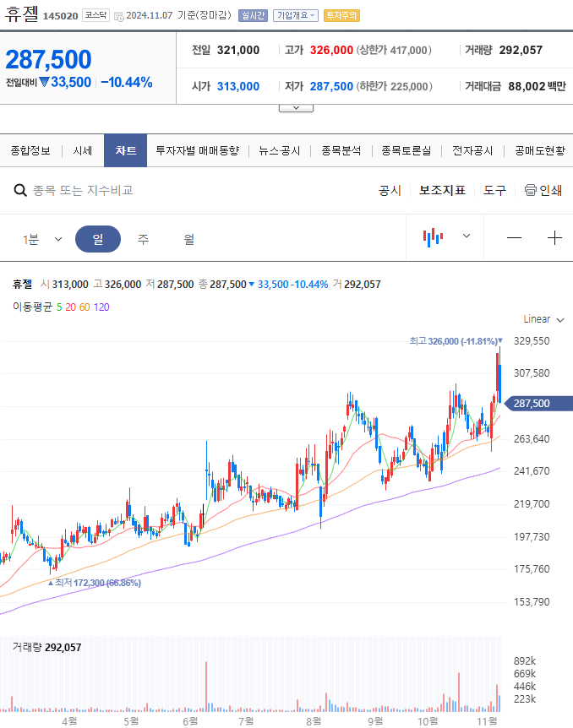Open the 뉴스·공시 tab
The image size is (573, 728).
coord(279,150)
